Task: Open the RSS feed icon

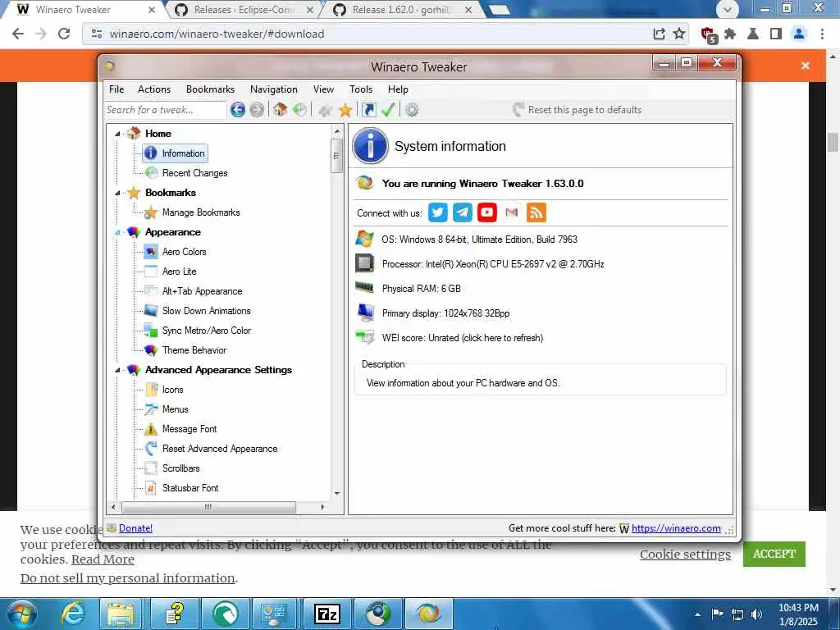Action: 536,212
